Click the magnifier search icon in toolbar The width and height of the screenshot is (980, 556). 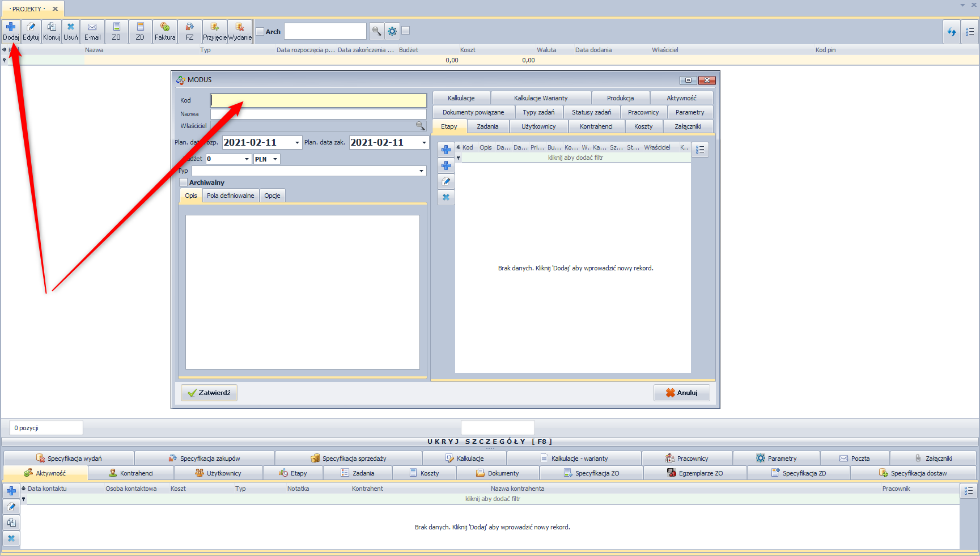tap(376, 31)
